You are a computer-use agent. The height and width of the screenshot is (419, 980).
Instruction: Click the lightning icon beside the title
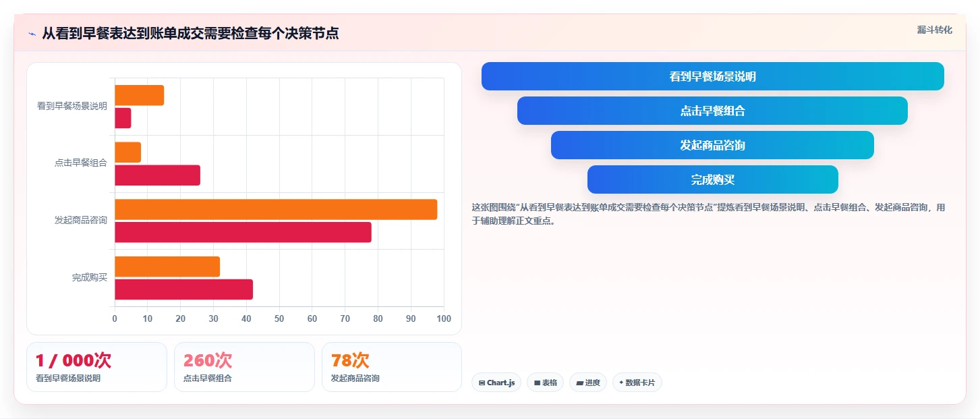[32, 33]
